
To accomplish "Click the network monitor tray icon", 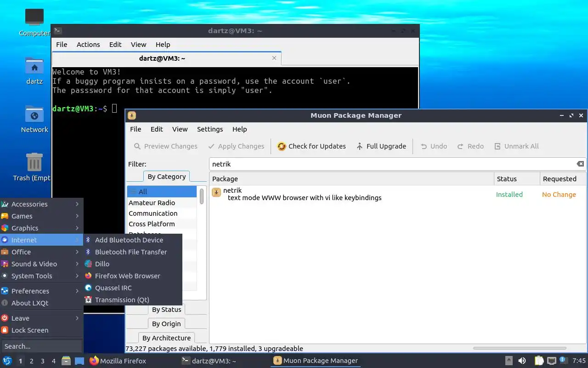I will [x=551, y=361].
